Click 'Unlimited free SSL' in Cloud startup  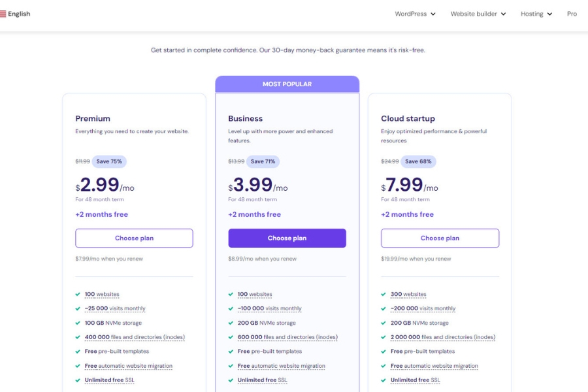point(416,380)
